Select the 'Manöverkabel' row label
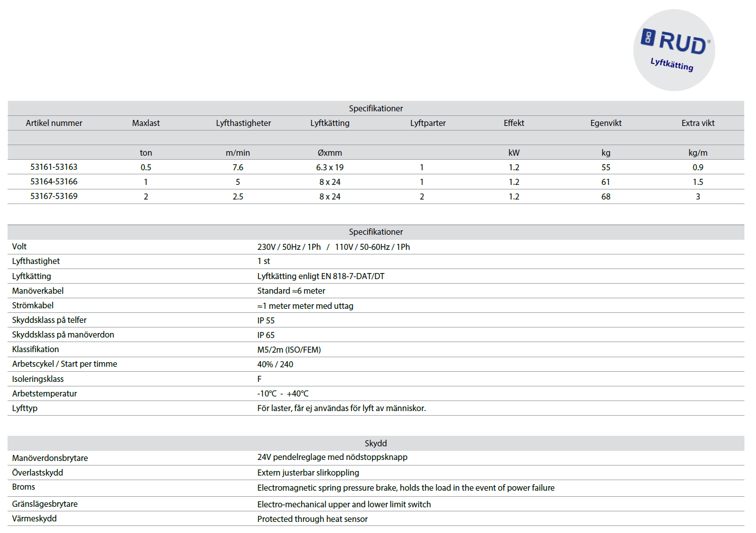Screen dimensions: 756x533 (x=38, y=291)
